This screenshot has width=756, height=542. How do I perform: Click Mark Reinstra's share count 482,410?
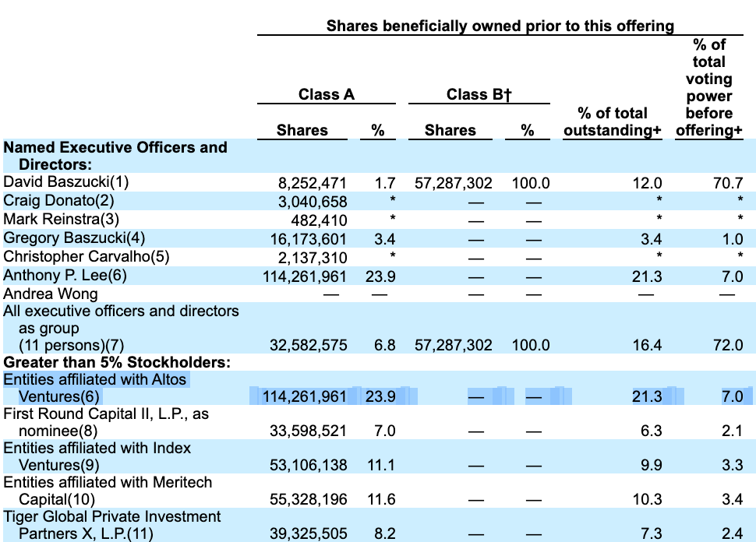319,220
